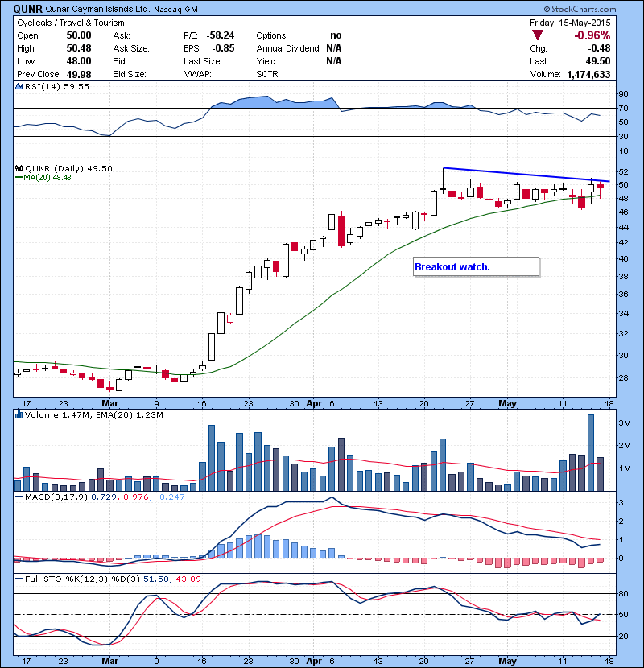Select the Low value 48.00
This screenshot has width=644, height=668.
79,61
